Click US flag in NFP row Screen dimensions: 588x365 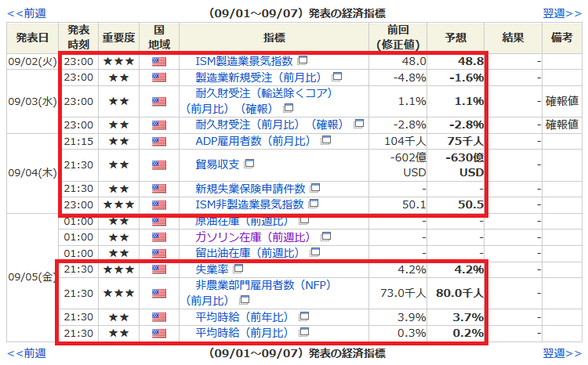159,293
